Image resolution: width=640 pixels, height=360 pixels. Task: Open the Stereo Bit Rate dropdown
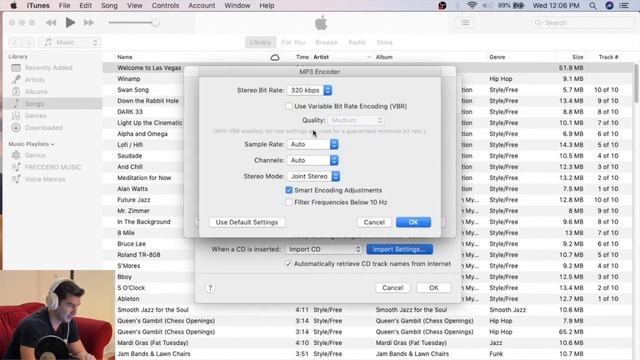coord(309,90)
